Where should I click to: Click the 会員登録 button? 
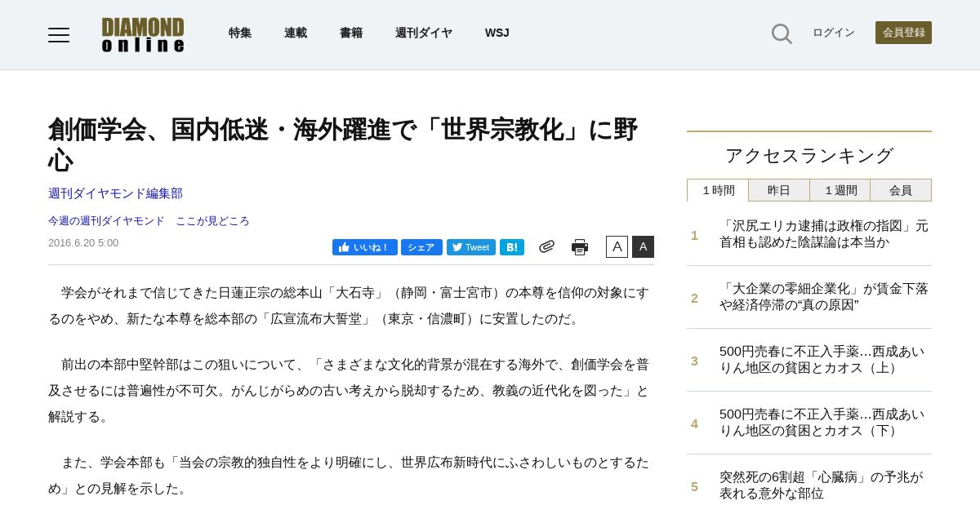(x=903, y=33)
